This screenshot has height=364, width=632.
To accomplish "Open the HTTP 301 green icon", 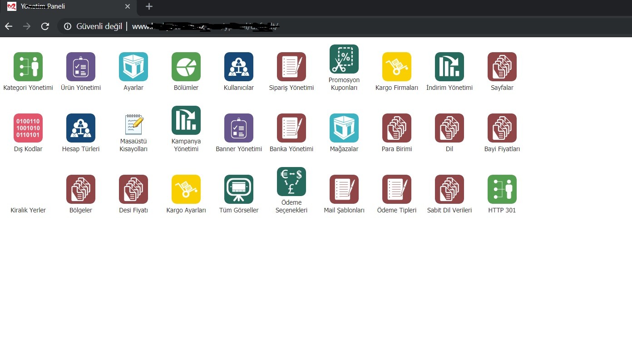I will click(502, 189).
